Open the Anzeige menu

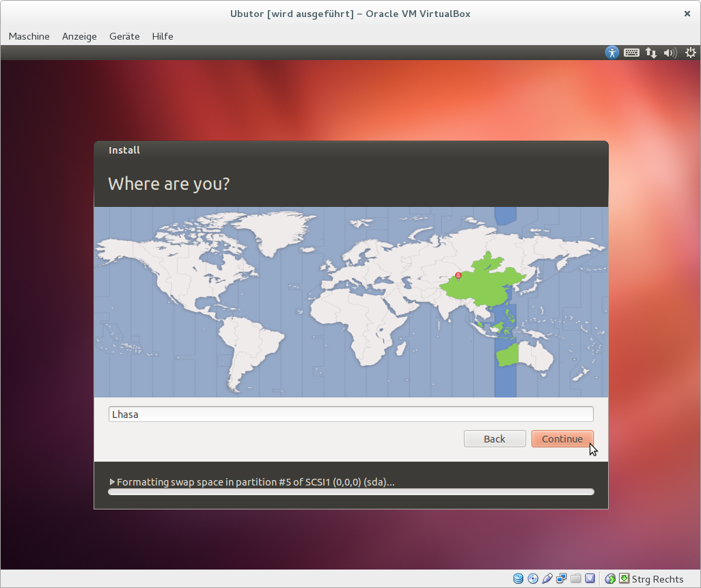79,36
